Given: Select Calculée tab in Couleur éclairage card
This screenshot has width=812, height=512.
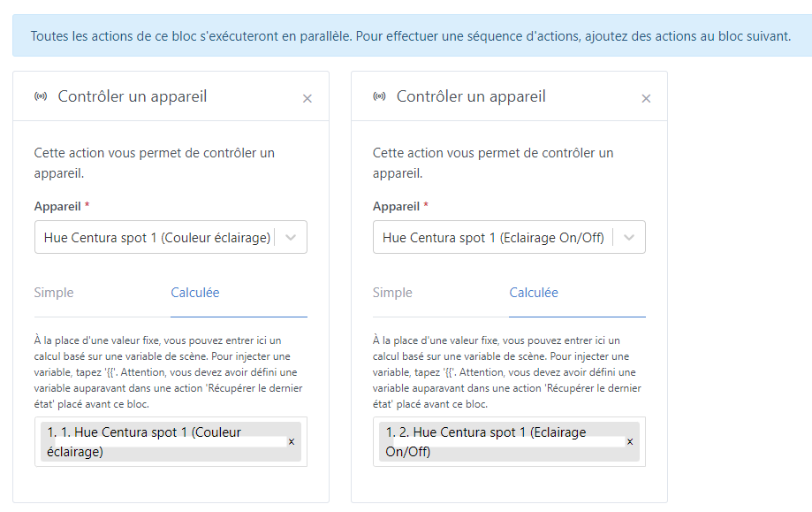Looking at the screenshot, I should [195, 293].
